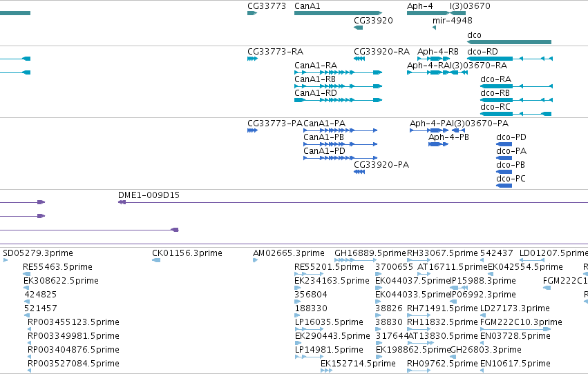Image resolution: width=588 pixels, height=374 pixels.
Task: Select EST EK308622.5prime
Action: click(26, 288)
